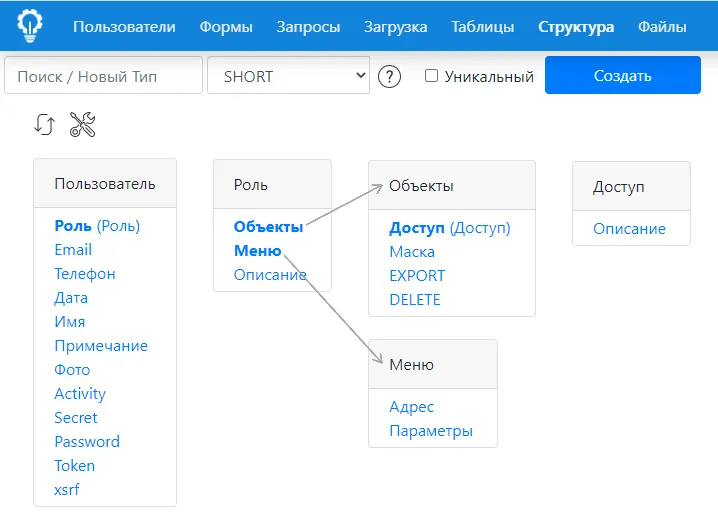Click the Роль card header
Screen dimensions: 718x517
(272, 184)
